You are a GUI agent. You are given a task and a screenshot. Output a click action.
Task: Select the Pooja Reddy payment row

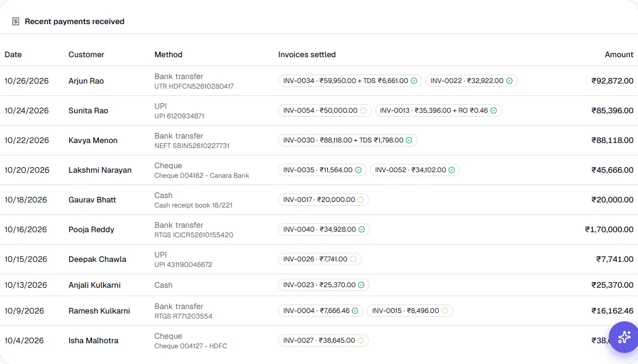point(319,229)
